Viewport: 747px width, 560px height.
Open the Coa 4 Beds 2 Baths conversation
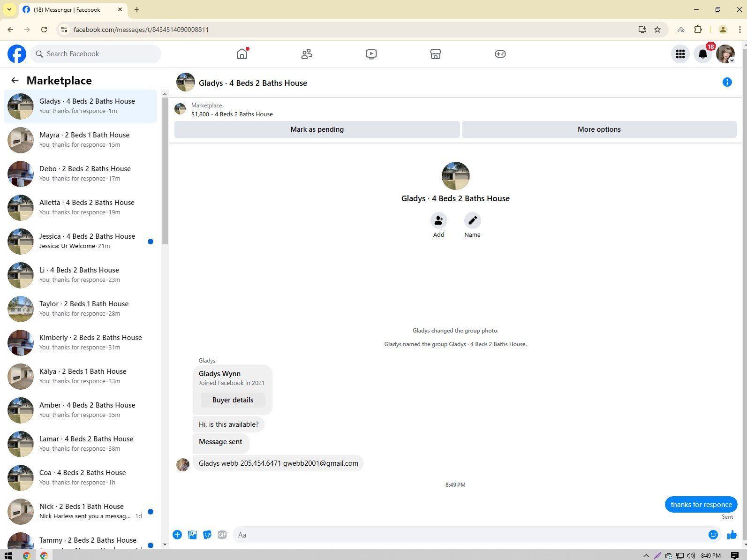[x=81, y=478]
